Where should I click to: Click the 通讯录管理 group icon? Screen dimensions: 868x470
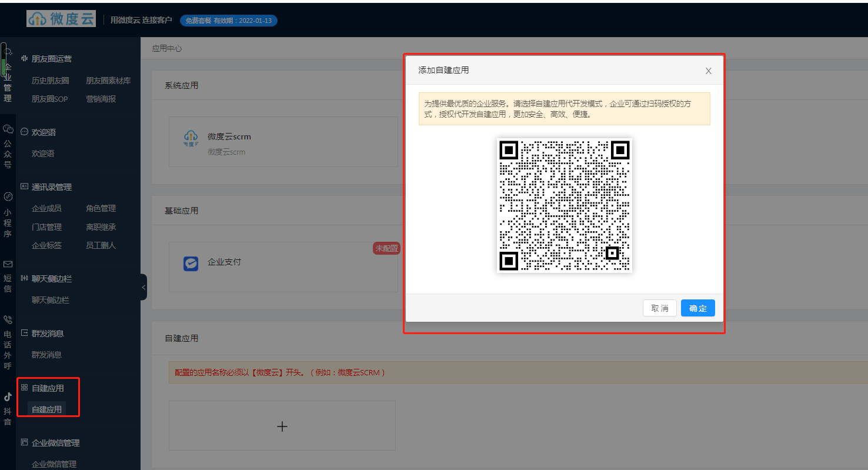pos(24,187)
